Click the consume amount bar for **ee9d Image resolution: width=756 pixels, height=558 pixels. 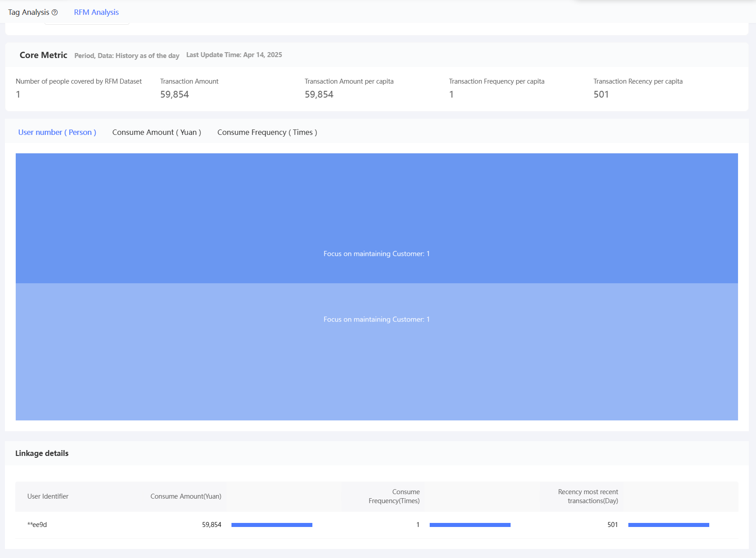tap(272, 525)
